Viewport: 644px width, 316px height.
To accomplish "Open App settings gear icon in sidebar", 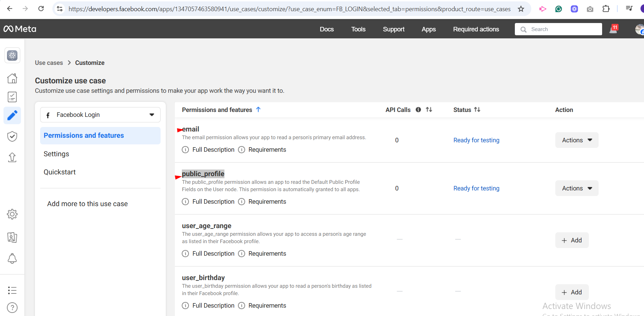I will [x=12, y=214].
